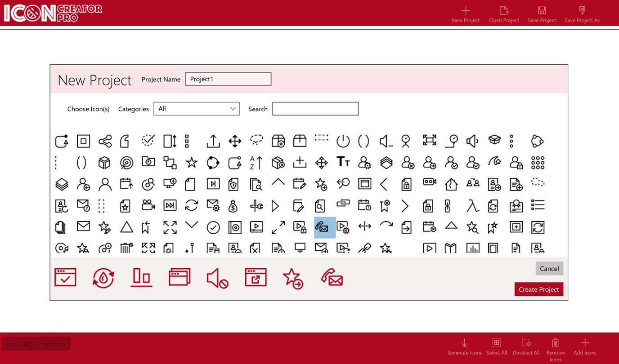Click Add icons in bottom bar
Viewport: 619px width, 364px height.
point(585,347)
